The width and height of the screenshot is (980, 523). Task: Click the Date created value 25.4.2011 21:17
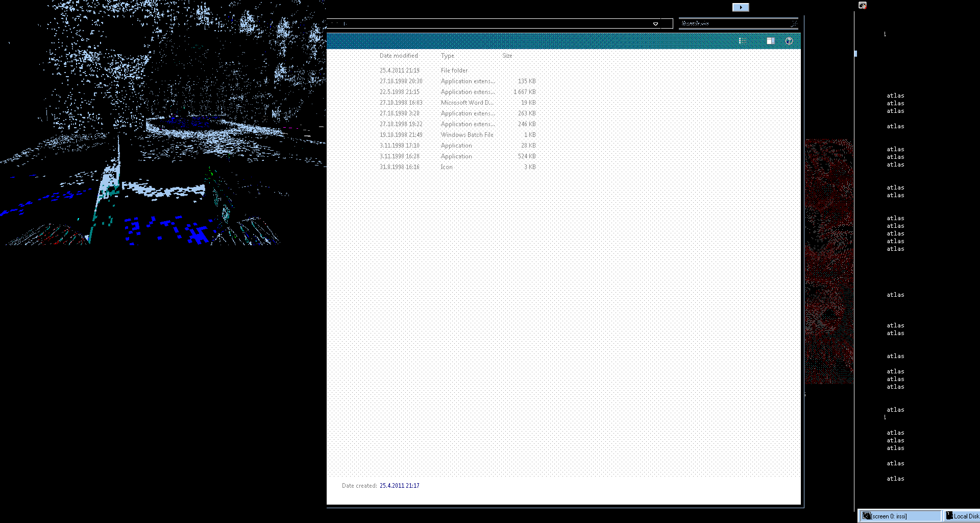coord(399,486)
